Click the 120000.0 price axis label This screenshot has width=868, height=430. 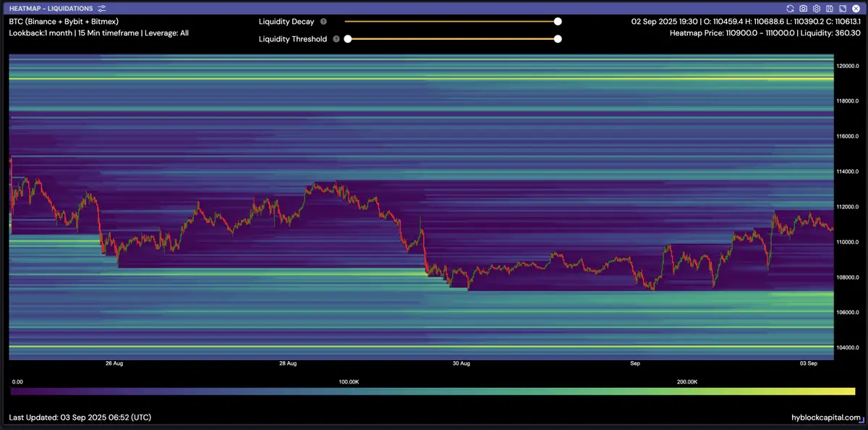(x=848, y=66)
